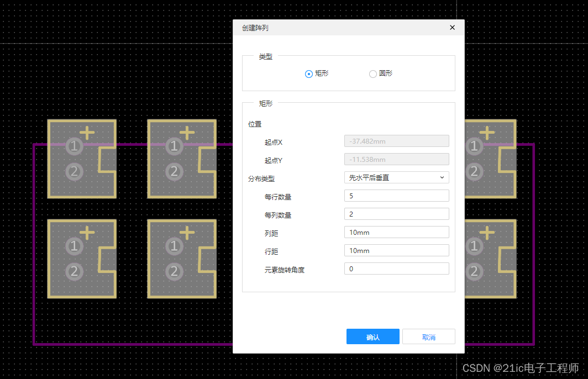The image size is (588, 379).
Task: Click the 元素旋转角度 label
Action: coord(285,270)
